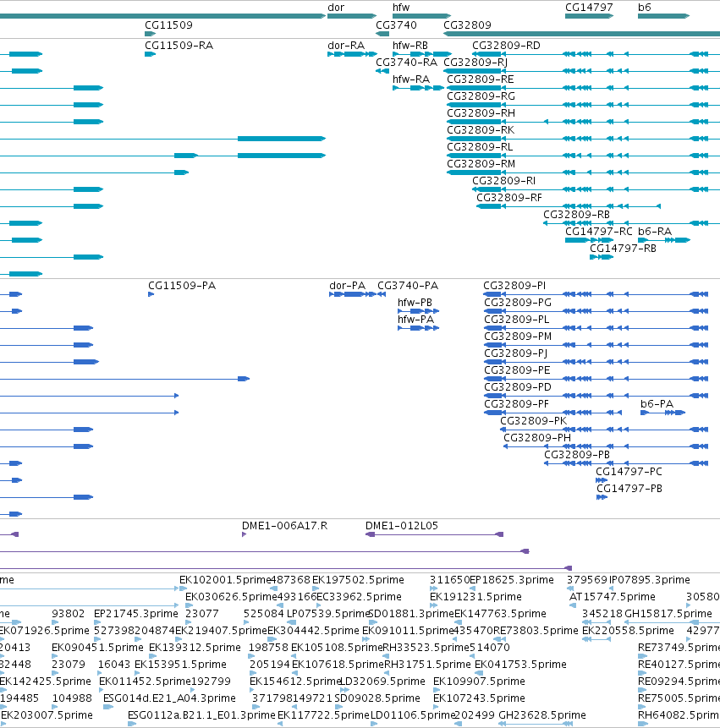Click the CG32809 gene label
Screen dimensions: 720x728
tap(467, 25)
